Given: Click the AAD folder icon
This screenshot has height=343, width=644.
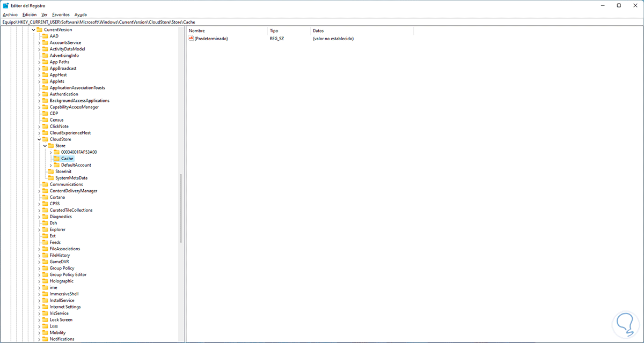Looking at the screenshot, I should (x=45, y=36).
